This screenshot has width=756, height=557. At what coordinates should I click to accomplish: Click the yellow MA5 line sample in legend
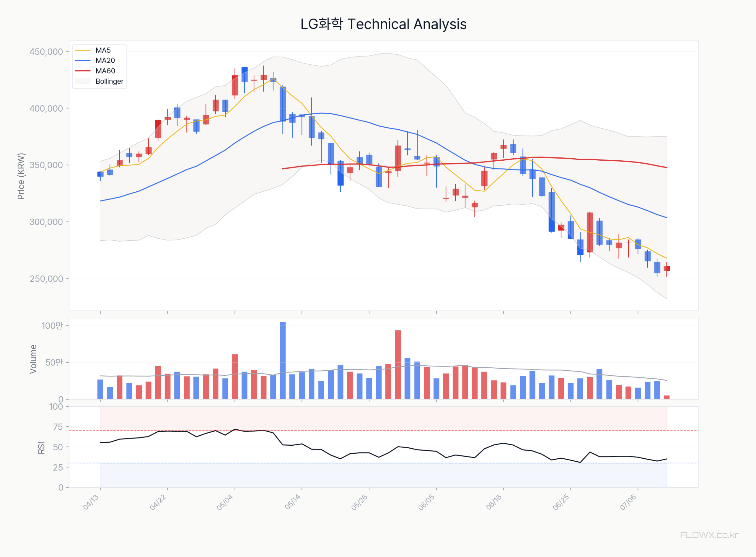click(83, 50)
